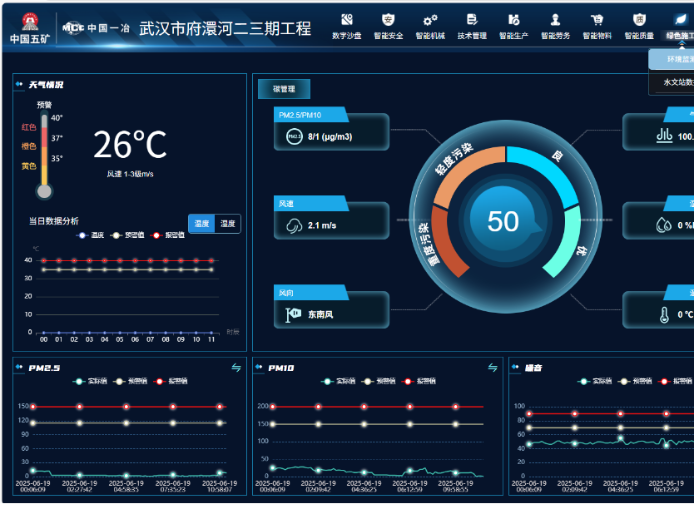Open the 智能机械 gears icon

(430, 21)
